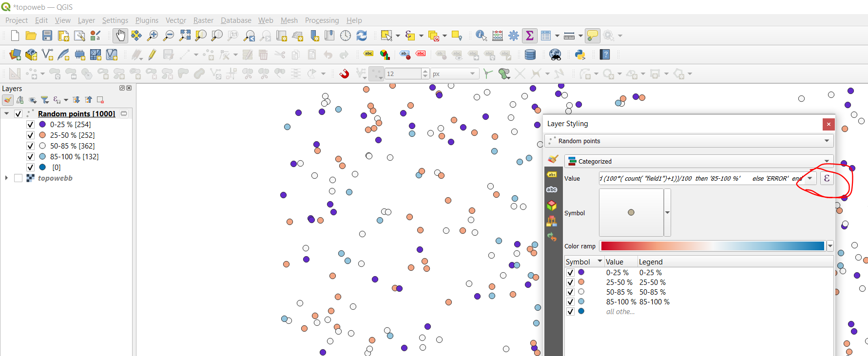Viewport: 868px width, 356px height.
Task: Toggle 50-85 % category checkbox in Layer Styling
Action: [x=570, y=292]
